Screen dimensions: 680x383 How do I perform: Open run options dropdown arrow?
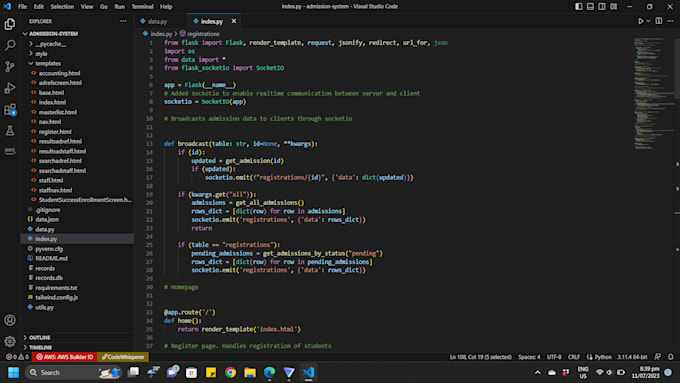648,21
